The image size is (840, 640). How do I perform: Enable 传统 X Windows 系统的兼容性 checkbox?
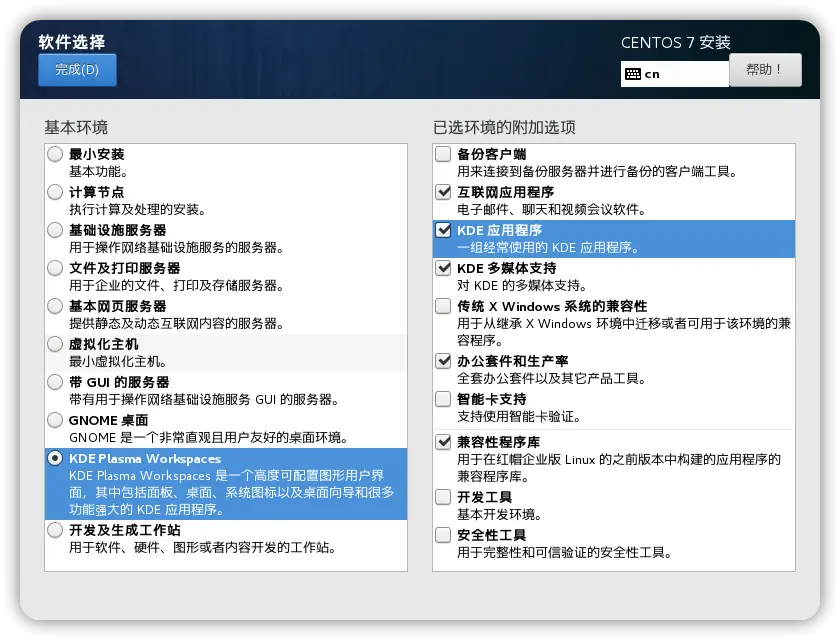tap(443, 306)
